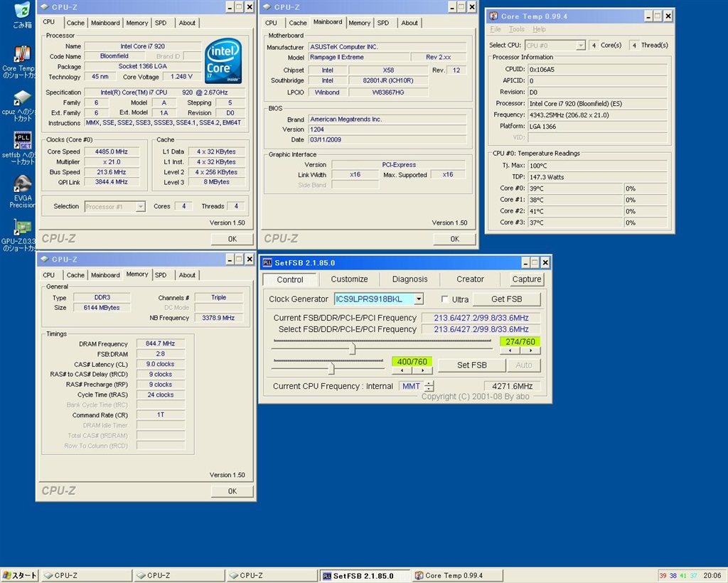Switch to the SPD tab in Memory window

pyautogui.click(x=161, y=275)
